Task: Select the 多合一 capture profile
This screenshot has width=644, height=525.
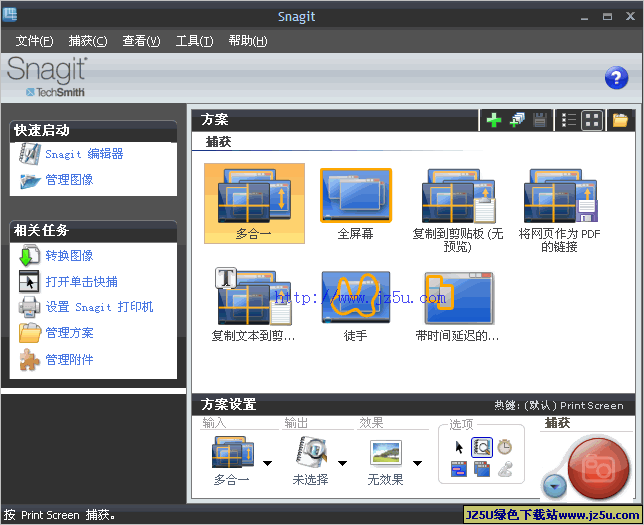Action: (x=254, y=203)
